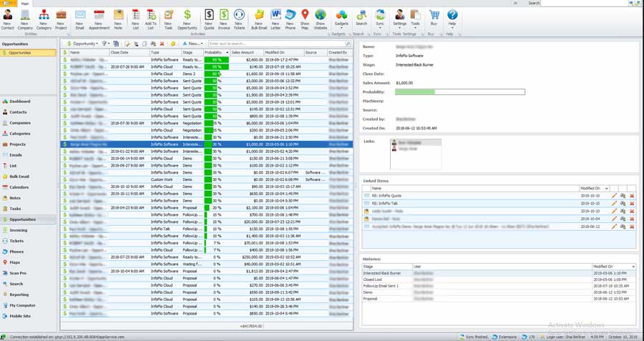Select the $70,001.00 sales amount row

207,243
